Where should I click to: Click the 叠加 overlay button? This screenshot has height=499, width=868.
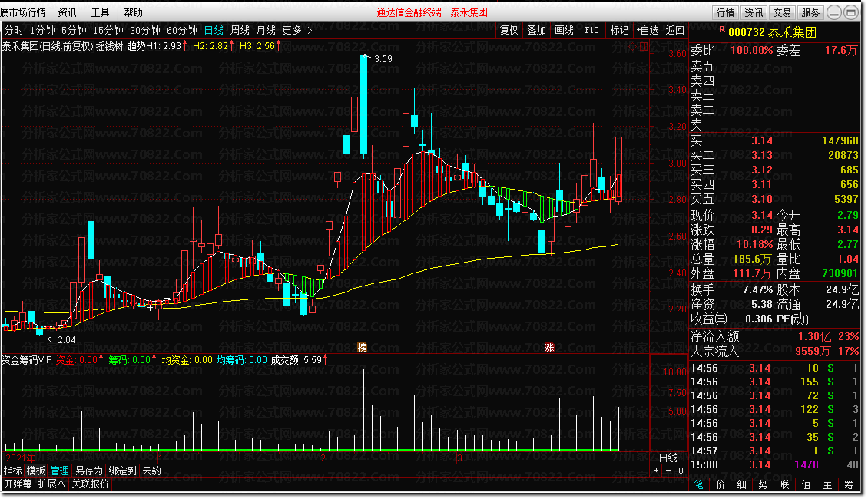[x=536, y=31]
